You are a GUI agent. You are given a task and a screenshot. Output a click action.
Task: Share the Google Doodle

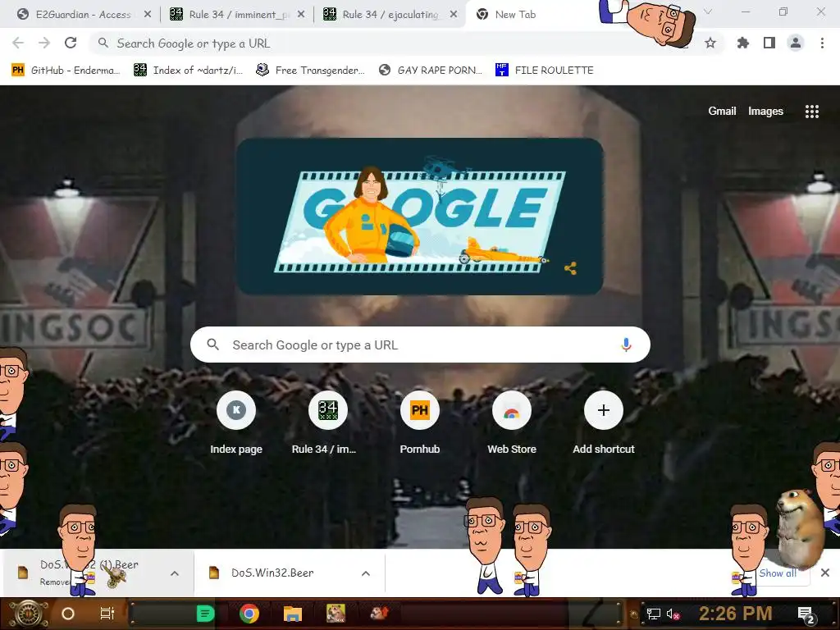point(571,268)
